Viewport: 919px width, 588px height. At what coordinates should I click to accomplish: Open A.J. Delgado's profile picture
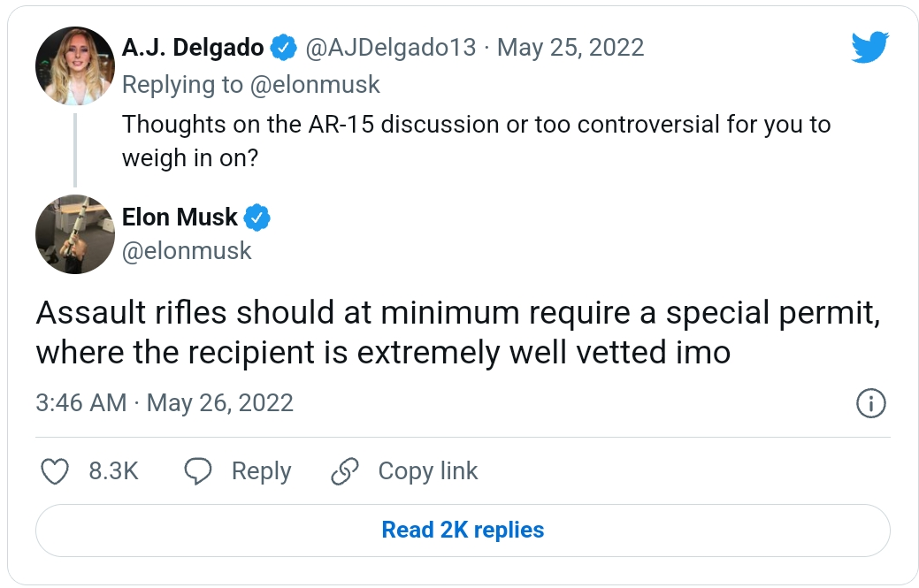pos(75,66)
